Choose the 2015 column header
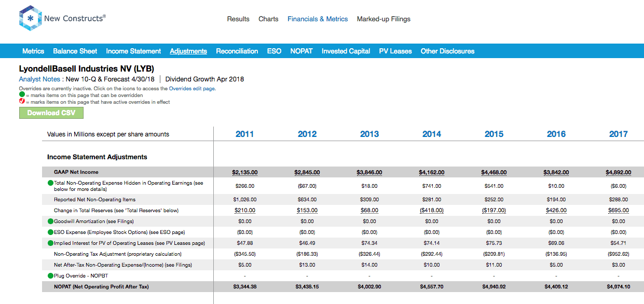 coord(494,134)
